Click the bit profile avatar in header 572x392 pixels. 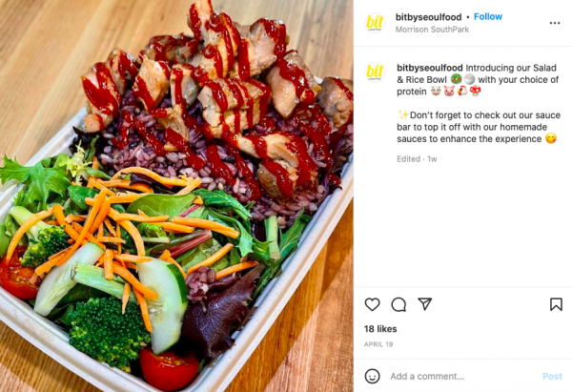tap(375, 23)
